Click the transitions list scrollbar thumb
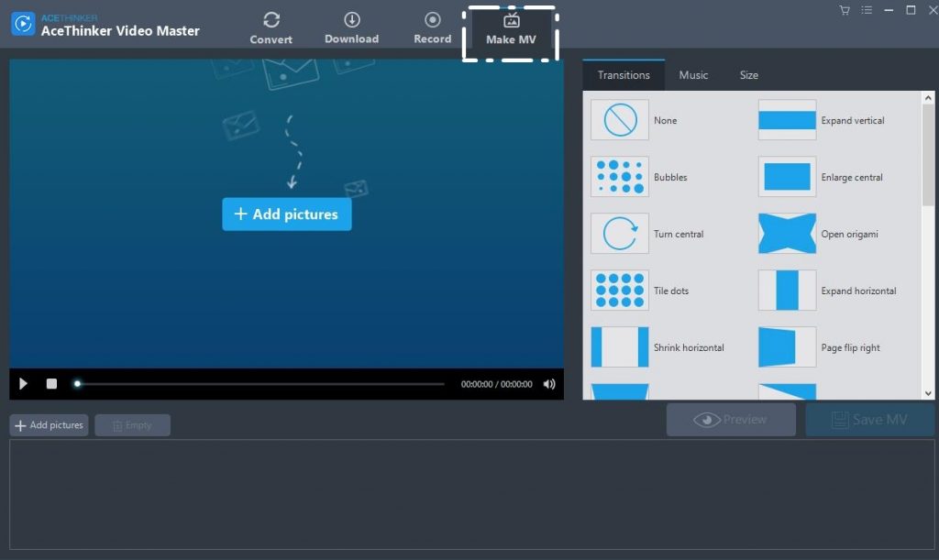 [x=928, y=155]
